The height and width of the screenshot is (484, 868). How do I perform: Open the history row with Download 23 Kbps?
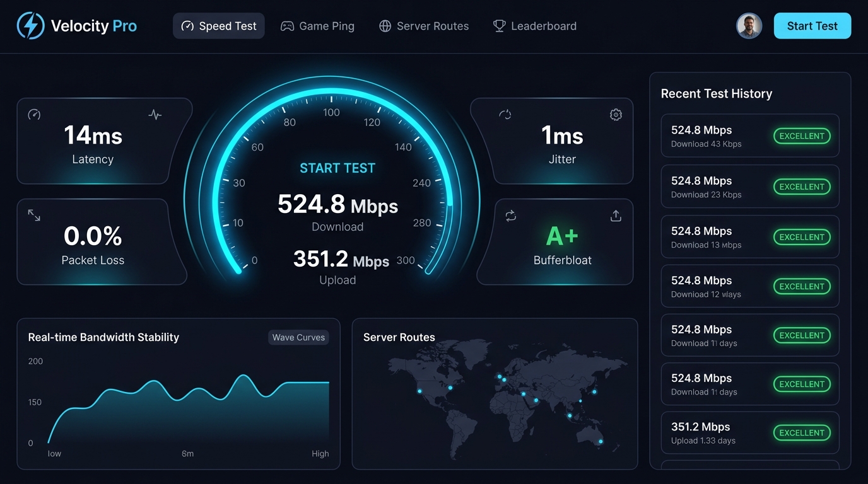(x=750, y=187)
